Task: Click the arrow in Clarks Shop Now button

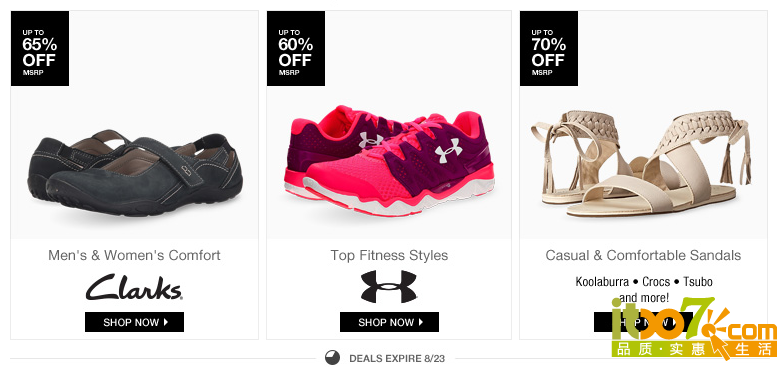Action: [166, 322]
